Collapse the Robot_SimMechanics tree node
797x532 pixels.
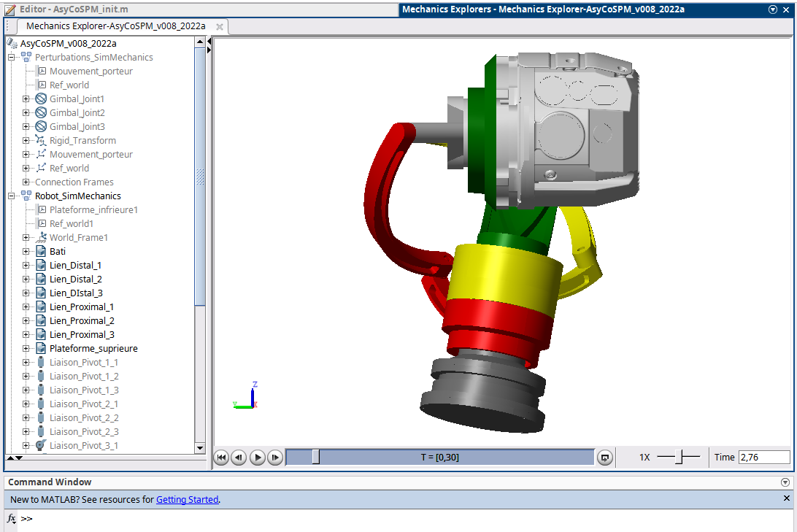11,196
